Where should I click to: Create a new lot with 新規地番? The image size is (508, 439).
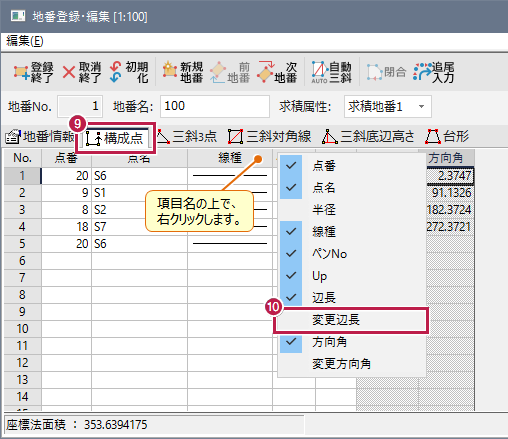pos(183,72)
